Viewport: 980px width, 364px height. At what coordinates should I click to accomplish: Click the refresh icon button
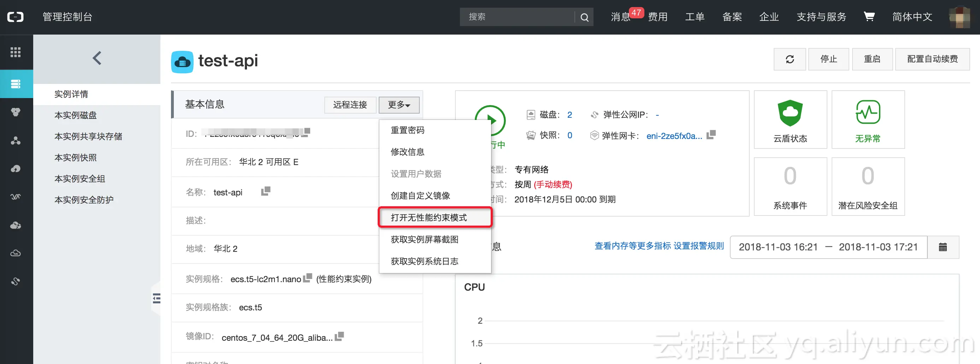pyautogui.click(x=789, y=59)
